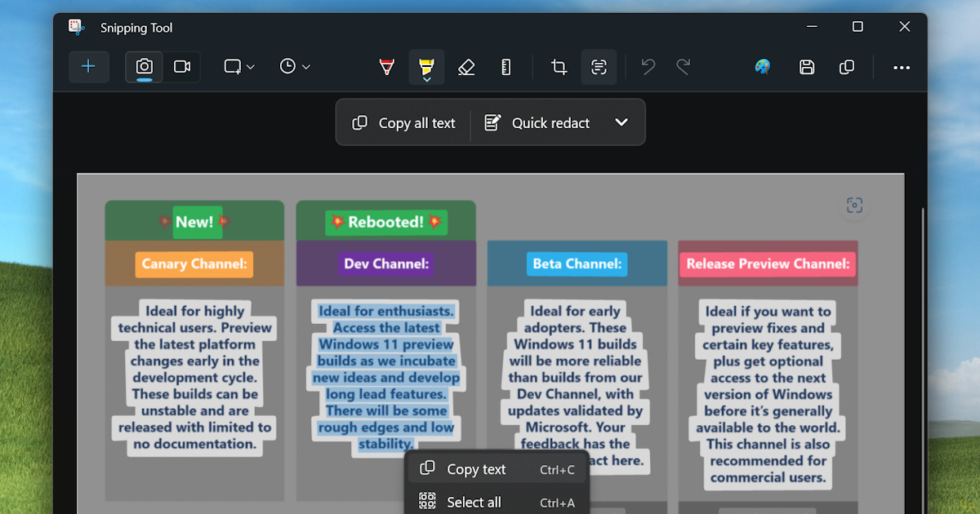Image resolution: width=980 pixels, height=514 pixels.
Task: Click the Snipping Tool app icon in title bar
Action: (x=77, y=27)
